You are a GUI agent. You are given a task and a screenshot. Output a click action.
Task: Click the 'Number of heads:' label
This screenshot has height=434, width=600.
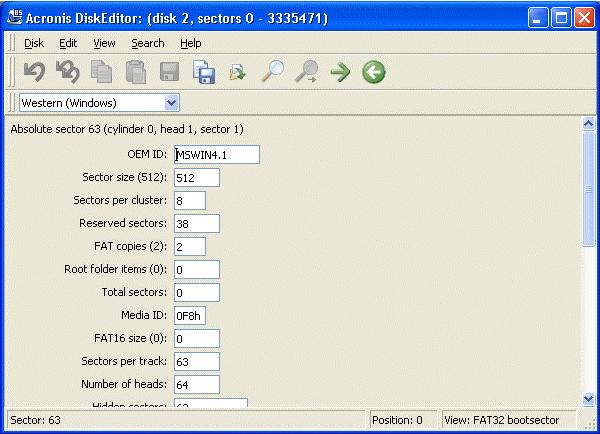tap(124, 384)
